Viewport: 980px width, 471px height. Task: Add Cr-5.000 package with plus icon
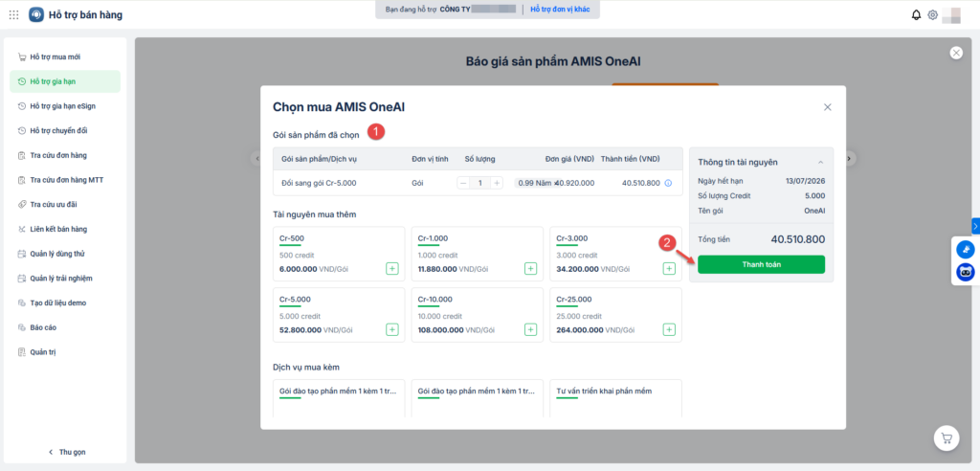[x=391, y=329]
